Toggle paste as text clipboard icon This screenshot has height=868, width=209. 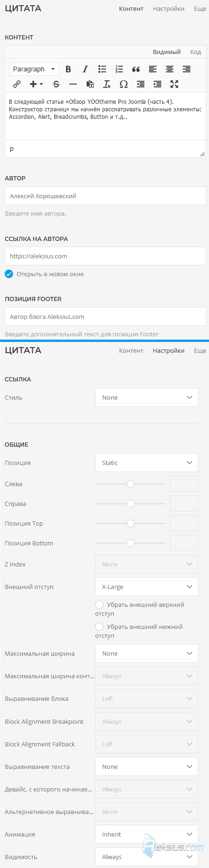tap(90, 84)
